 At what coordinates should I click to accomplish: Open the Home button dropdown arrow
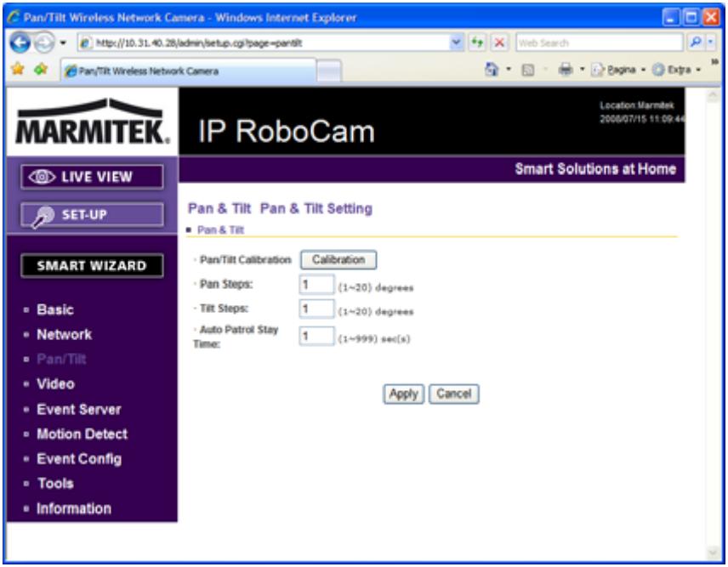pos(509,70)
